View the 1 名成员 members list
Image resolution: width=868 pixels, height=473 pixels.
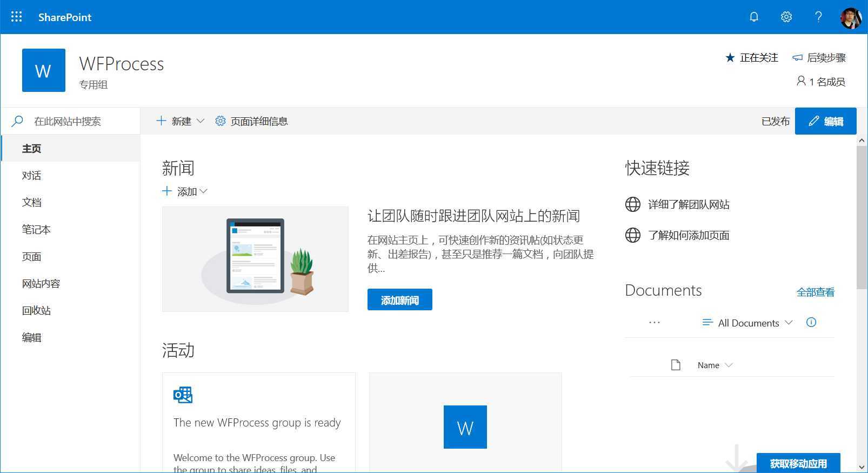pos(821,82)
